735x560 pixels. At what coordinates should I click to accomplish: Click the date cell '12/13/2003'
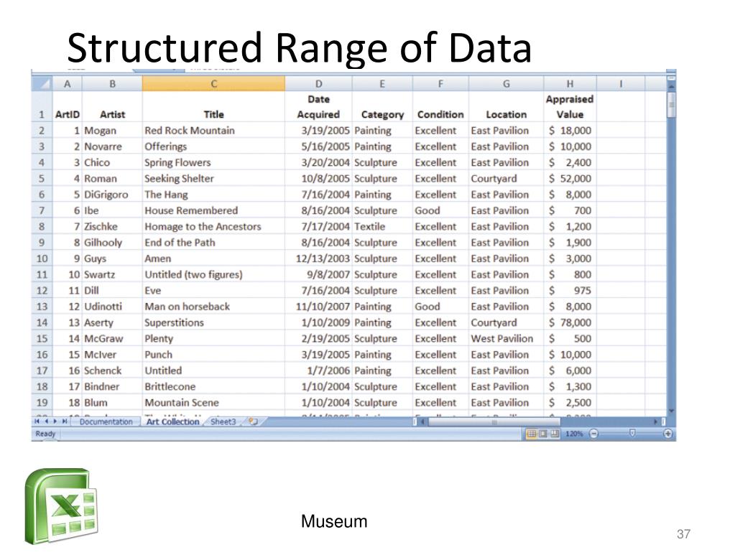[x=318, y=258]
